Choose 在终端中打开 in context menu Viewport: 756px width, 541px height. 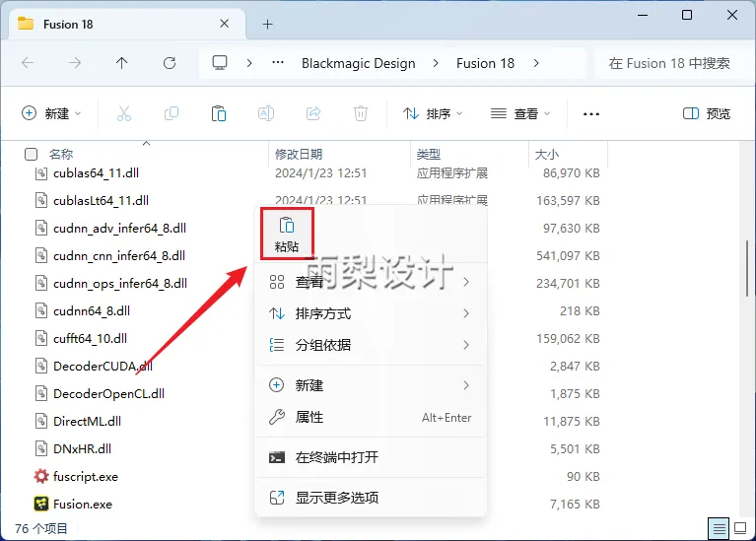click(371, 457)
